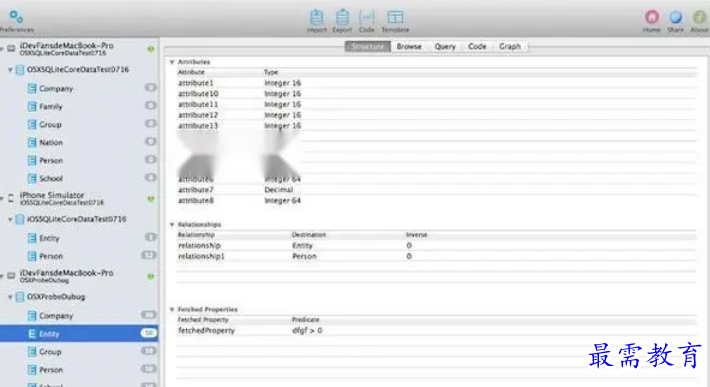Go to Home icon
Screen dimensions: 710x387
652,21
